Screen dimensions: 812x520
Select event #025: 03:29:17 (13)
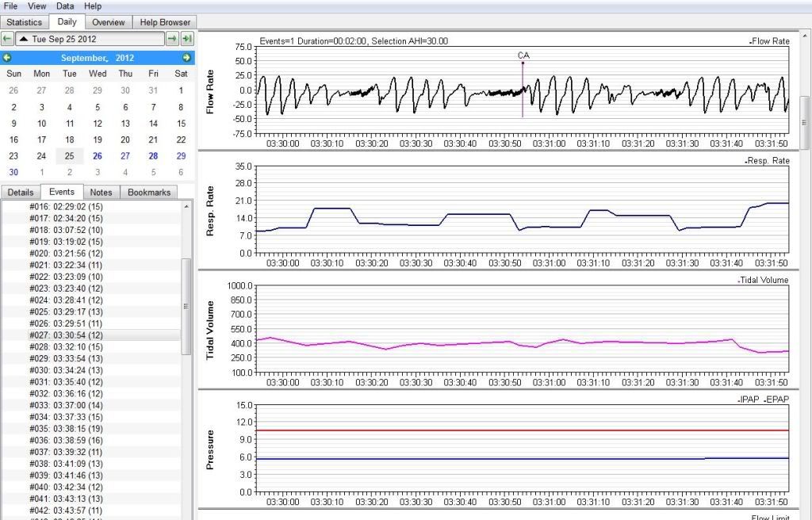click(67, 312)
